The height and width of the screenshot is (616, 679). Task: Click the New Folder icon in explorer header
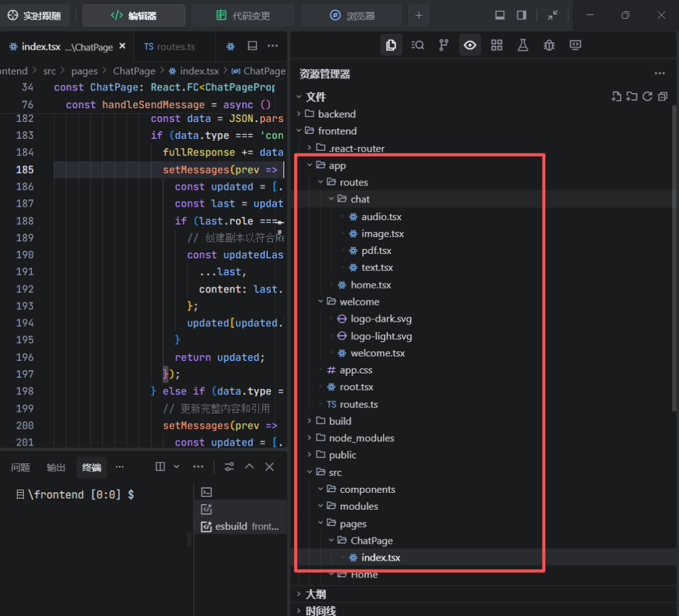click(632, 97)
